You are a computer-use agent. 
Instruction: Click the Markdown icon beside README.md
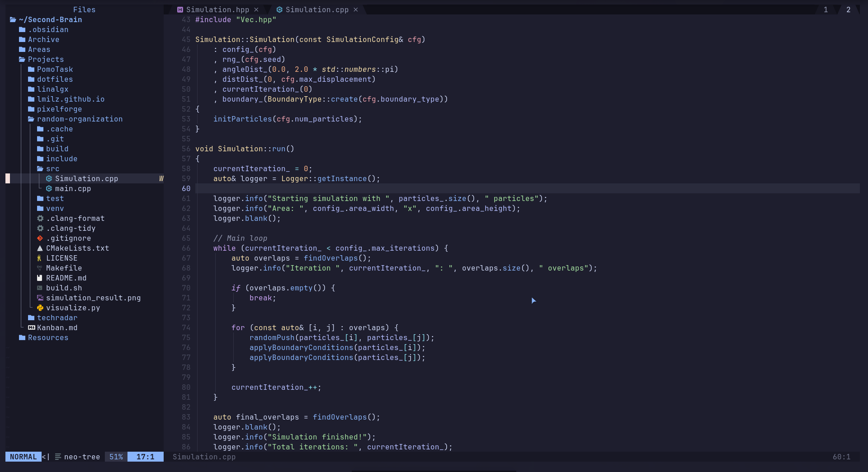click(x=40, y=278)
